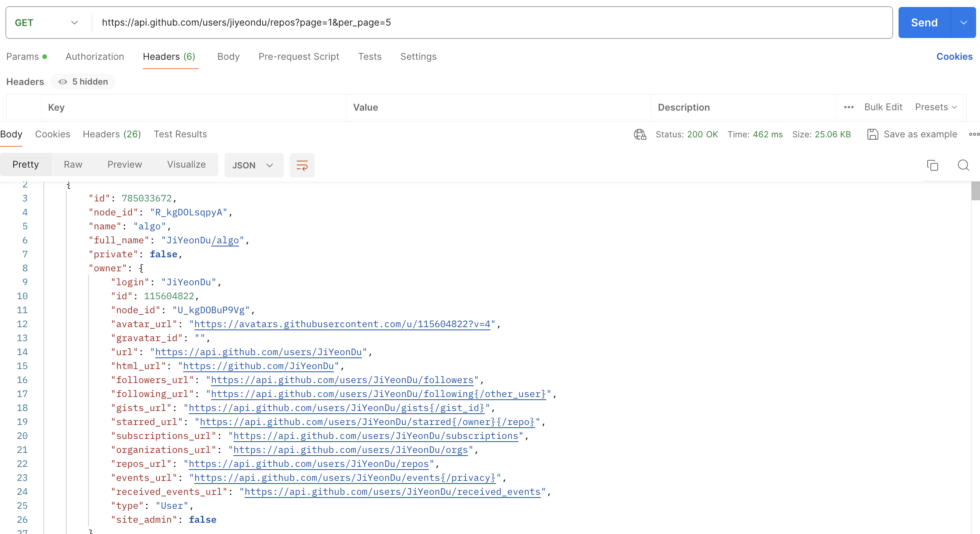The height and width of the screenshot is (534, 980).
Task: Click the wrap lines icon
Action: click(x=302, y=165)
